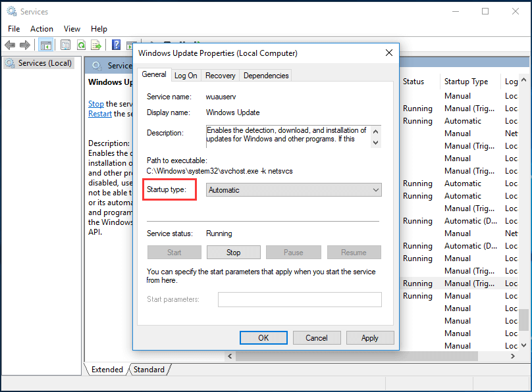This screenshot has height=392, width=532.
Task: Maximize the Services window
Action: coord(485,11)
